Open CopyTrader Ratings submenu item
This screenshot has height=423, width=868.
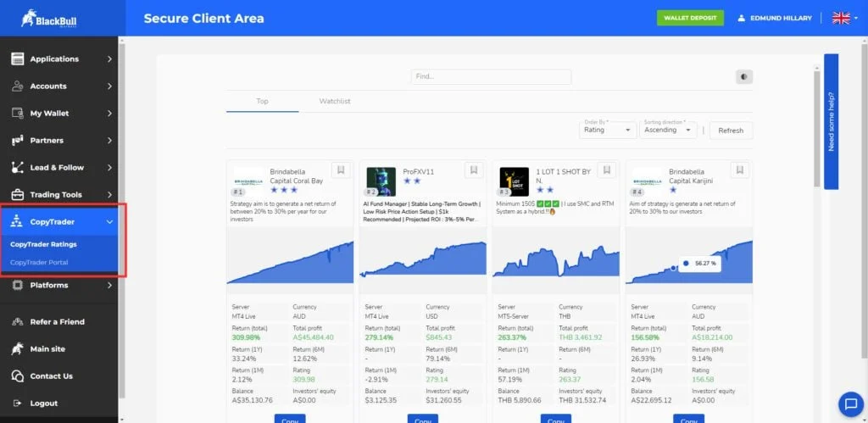click(x=44, y=244)
